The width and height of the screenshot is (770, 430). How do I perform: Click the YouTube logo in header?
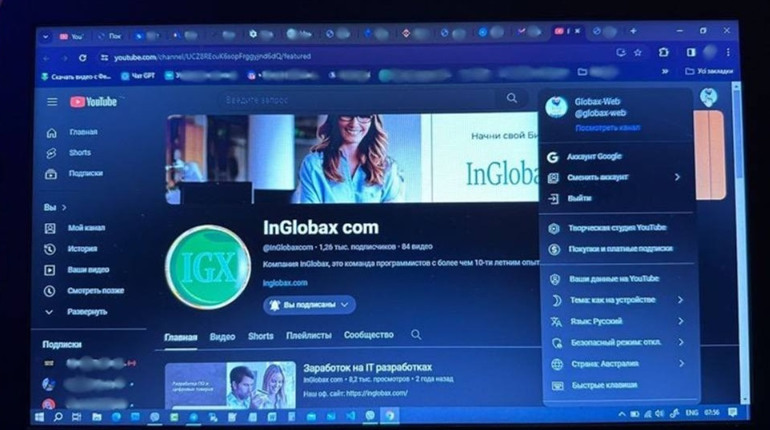coord(93,102)
